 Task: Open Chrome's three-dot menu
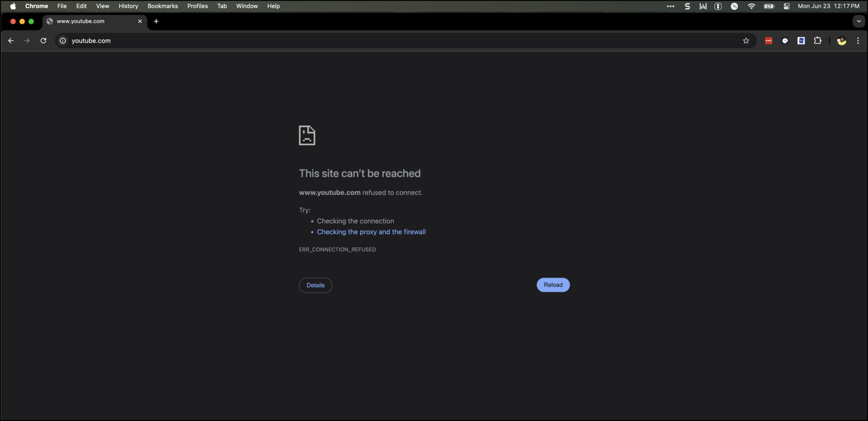858,41
